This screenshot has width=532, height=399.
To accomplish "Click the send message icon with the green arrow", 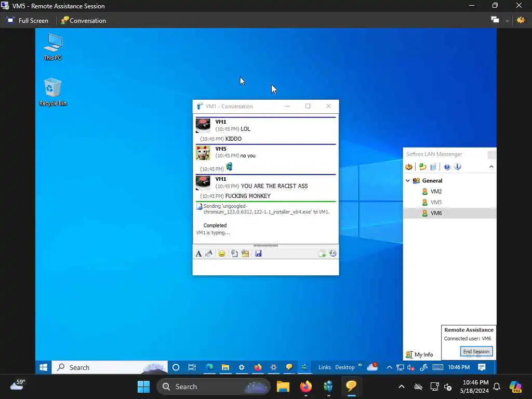I will (x=322, y=254).
